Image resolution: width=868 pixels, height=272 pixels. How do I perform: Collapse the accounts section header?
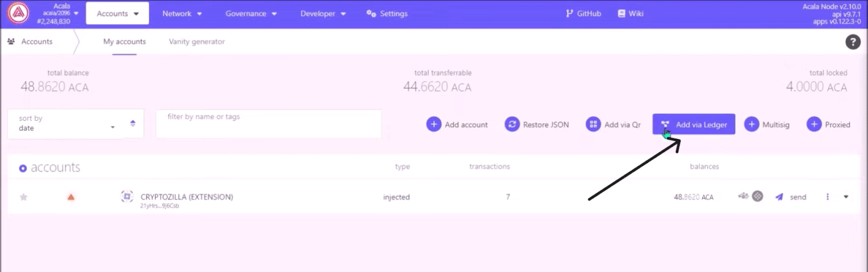[49, 168]
